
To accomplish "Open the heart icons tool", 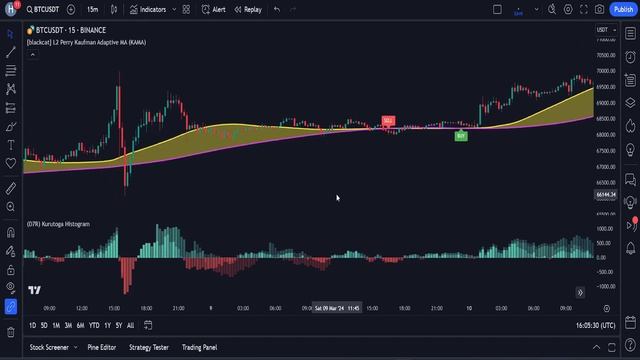I will [11, 163].
